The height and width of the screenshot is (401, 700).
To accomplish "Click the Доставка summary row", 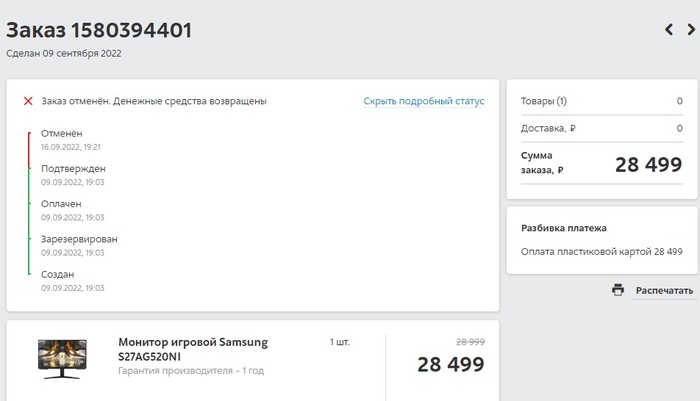I will [601, 128].
